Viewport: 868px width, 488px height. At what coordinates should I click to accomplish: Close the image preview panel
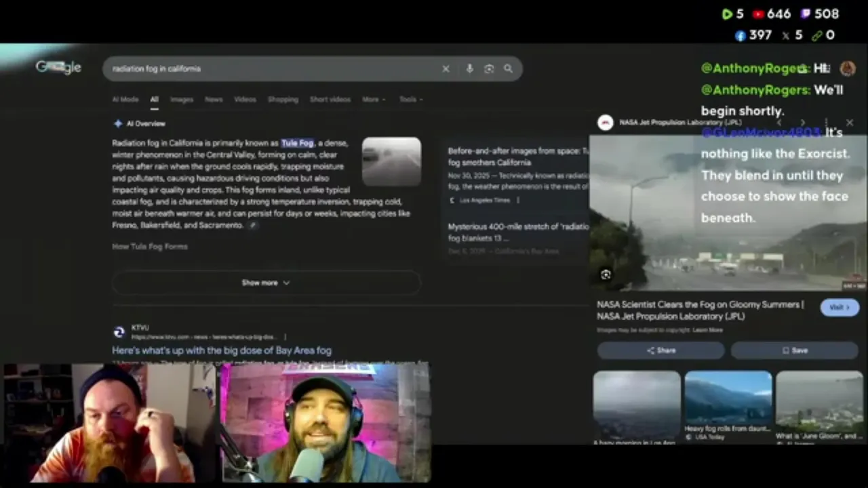(x=850, y=123)
